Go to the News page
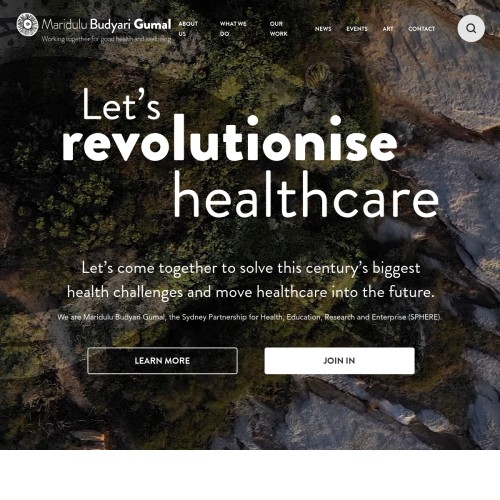The height and width of the screenshot is (500, 500). pyautogui.click(x=323, y=29)
